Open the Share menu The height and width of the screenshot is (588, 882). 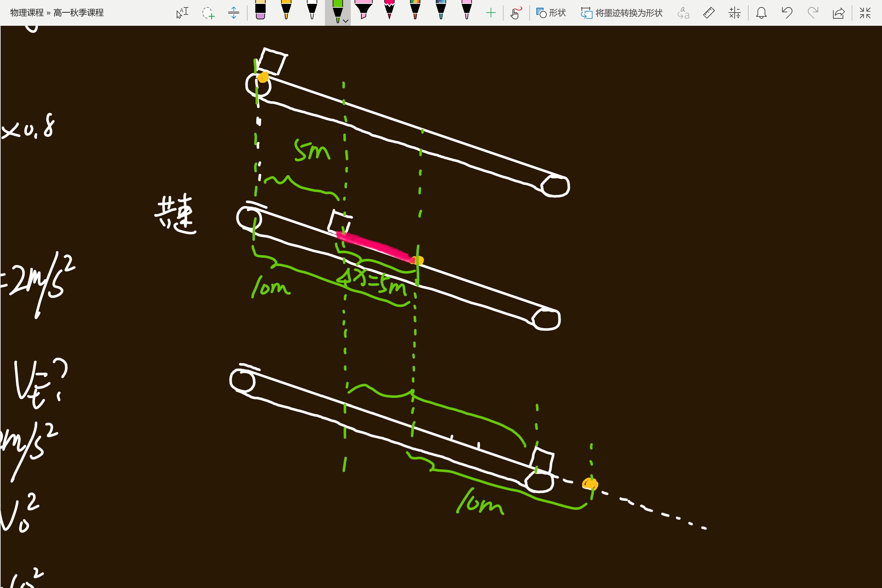tap(838, 13)
